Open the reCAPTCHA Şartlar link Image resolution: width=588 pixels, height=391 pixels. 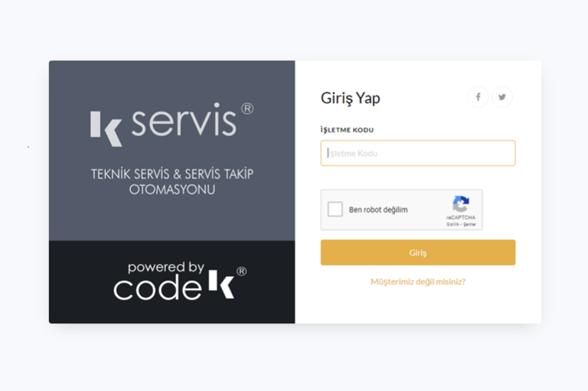tap(469, 224)
